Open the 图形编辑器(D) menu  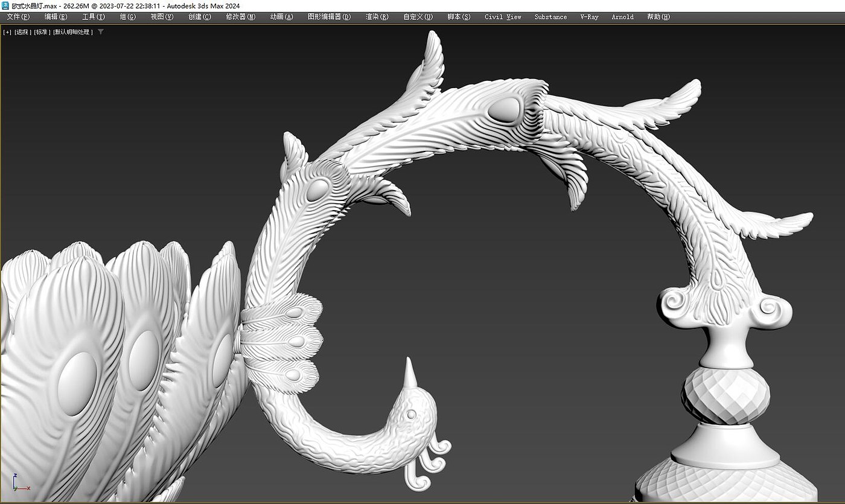tap(329, 17)
